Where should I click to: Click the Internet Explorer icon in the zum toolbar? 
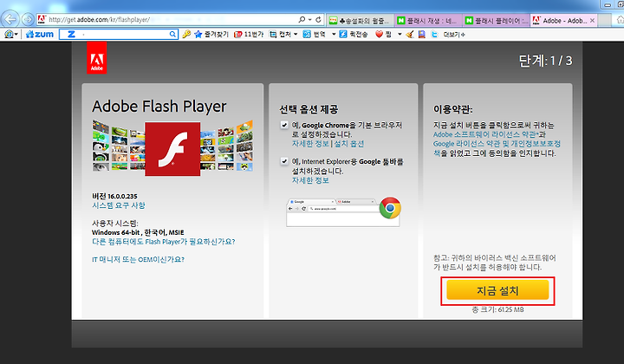click(x=9, y=35)
